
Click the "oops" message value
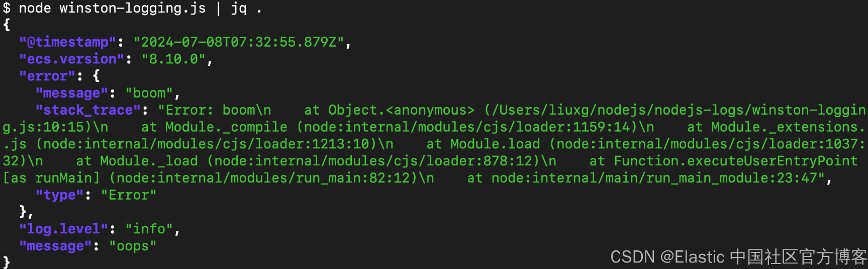point(133,246)
